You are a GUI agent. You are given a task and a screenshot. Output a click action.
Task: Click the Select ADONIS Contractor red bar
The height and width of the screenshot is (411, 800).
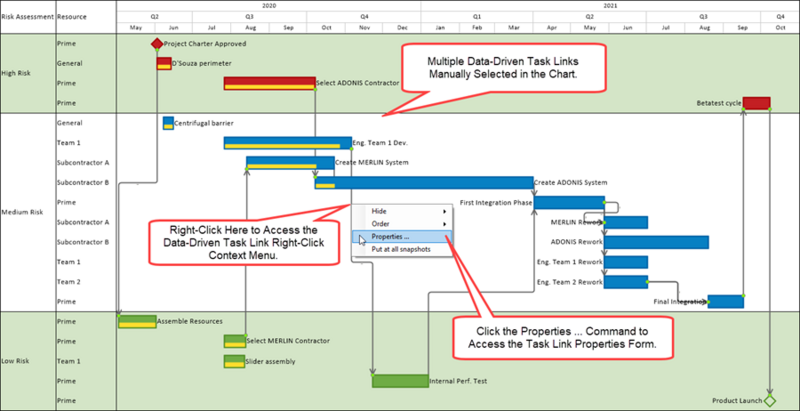click(x=269, y=84)
